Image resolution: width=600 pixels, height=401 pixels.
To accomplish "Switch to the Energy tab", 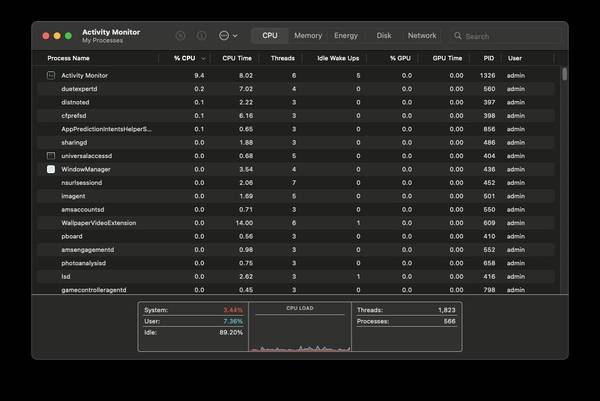I will tap(346, 36).
